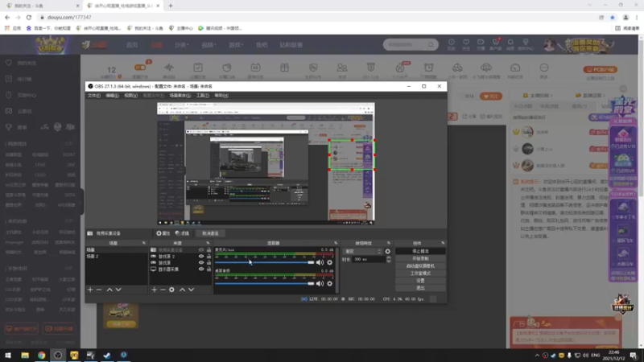Lock the 显示器采集 source
The height and width of the screenshot is (362, 644).
208,269
